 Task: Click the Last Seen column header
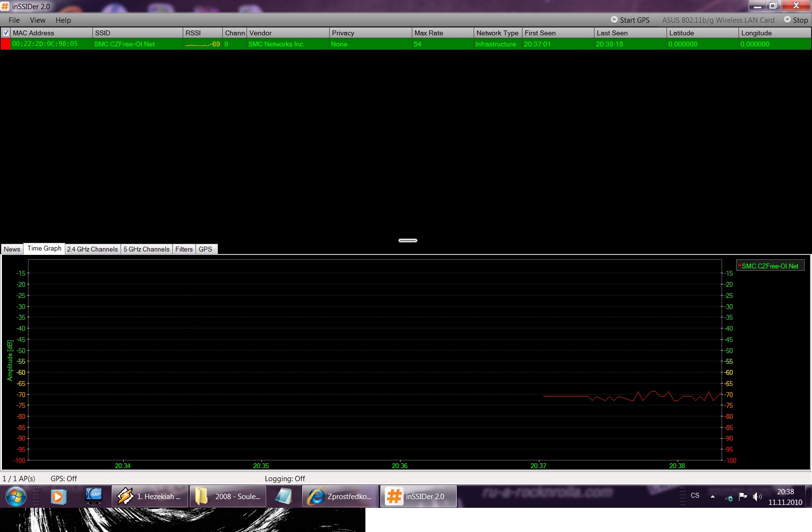coord(630,33)
